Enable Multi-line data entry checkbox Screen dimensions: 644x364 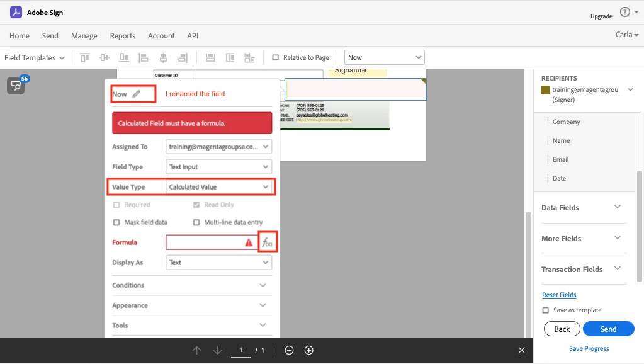coord(196,222)
